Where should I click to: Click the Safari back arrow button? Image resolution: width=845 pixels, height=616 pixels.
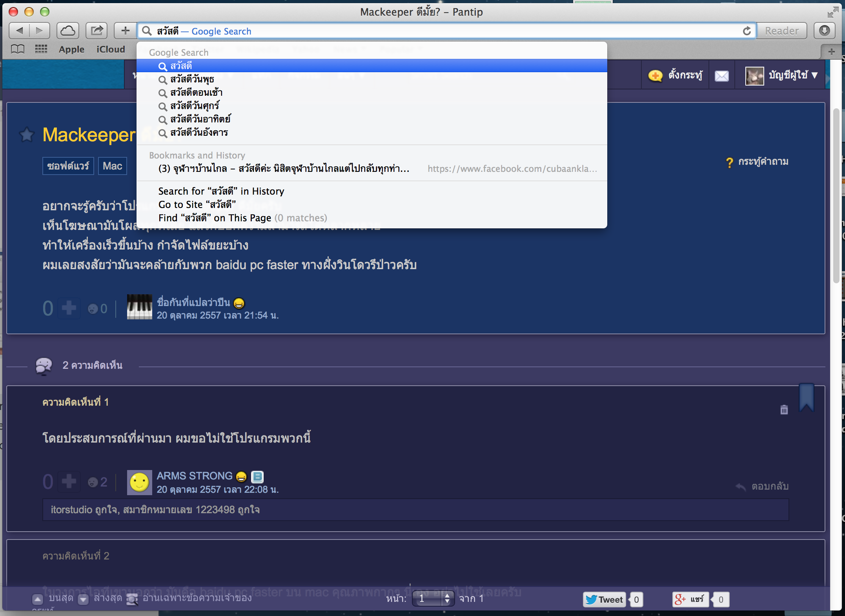20,31
